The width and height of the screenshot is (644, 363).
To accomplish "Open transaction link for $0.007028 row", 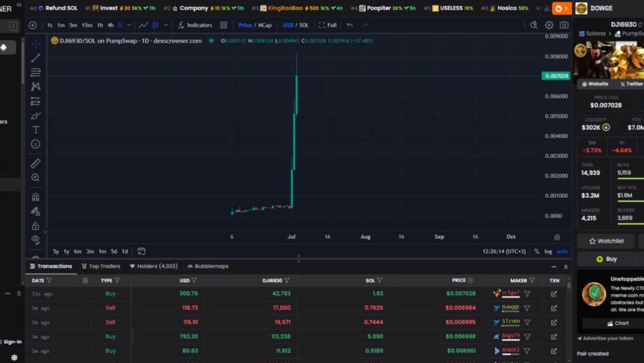I will click(554, 294).
